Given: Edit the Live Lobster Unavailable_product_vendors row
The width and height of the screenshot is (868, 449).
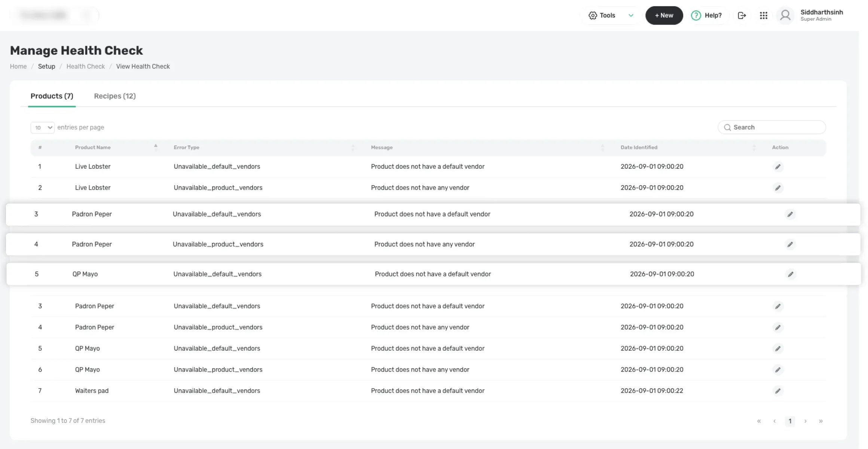Looking at the screenshot, I should [x=778, y=188].
